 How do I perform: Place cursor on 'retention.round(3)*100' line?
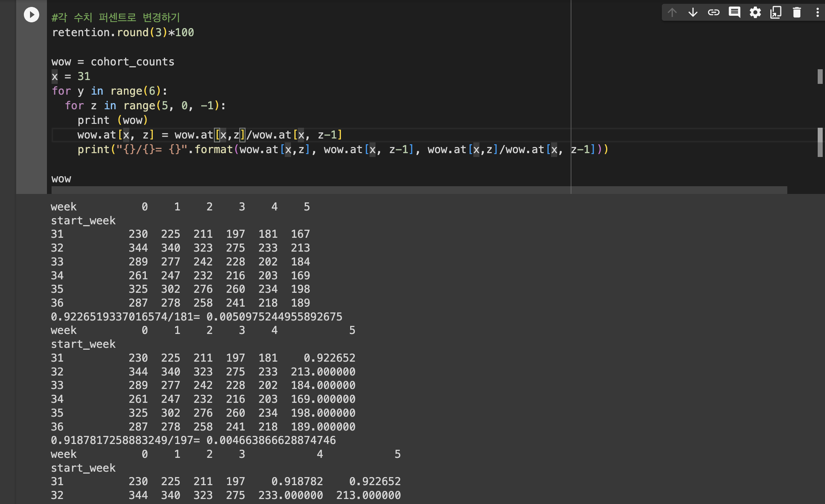[123, 32]
